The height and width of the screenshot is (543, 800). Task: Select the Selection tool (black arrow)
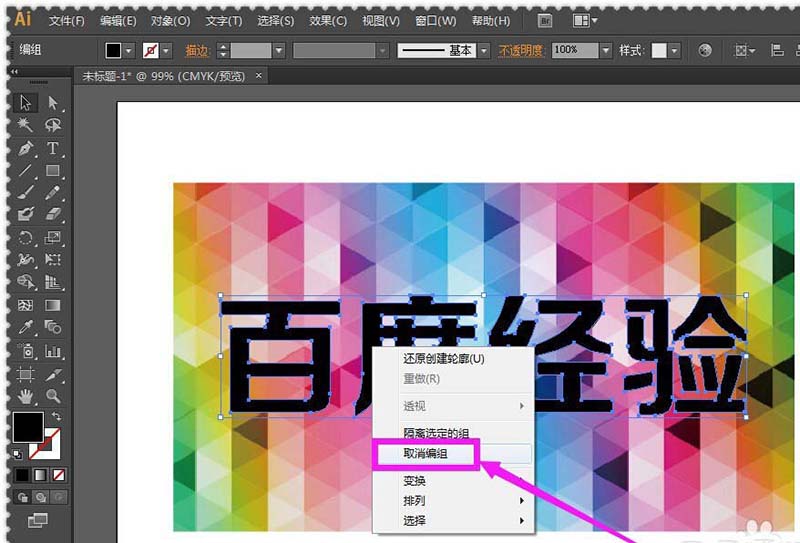pyautogui.click(x=25, y=103)
